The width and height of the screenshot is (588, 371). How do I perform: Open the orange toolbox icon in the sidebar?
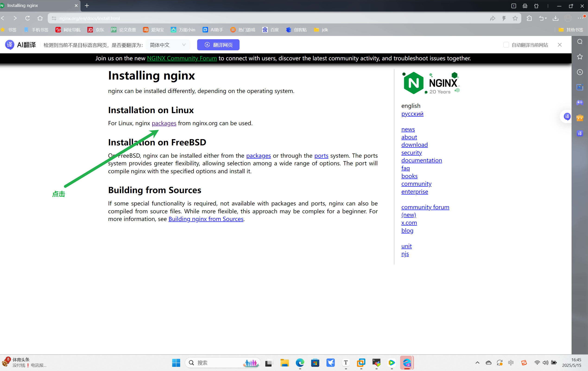pyautogui.click(x=580, y=118)
